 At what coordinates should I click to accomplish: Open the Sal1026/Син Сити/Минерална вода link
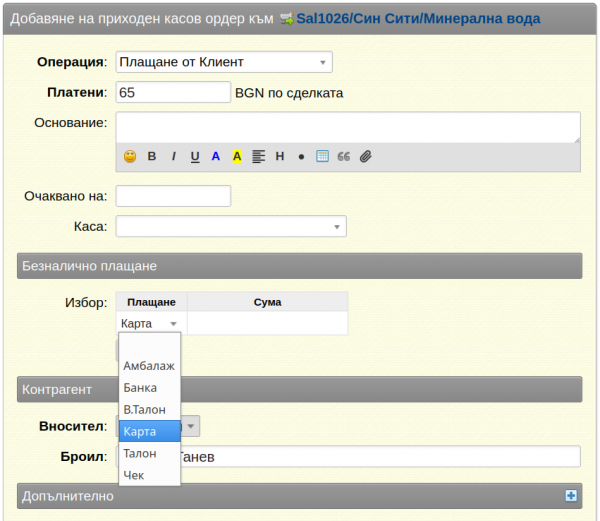418,18
